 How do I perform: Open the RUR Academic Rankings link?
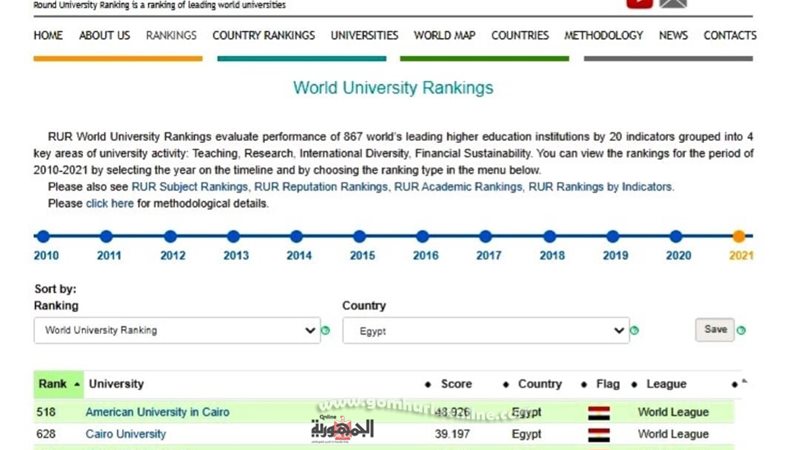(x=459, y=187)
